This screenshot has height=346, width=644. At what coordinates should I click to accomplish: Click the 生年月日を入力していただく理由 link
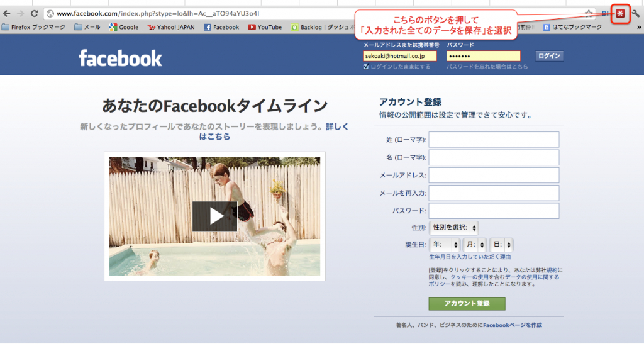pyautogui.click(x=470, y=257)
